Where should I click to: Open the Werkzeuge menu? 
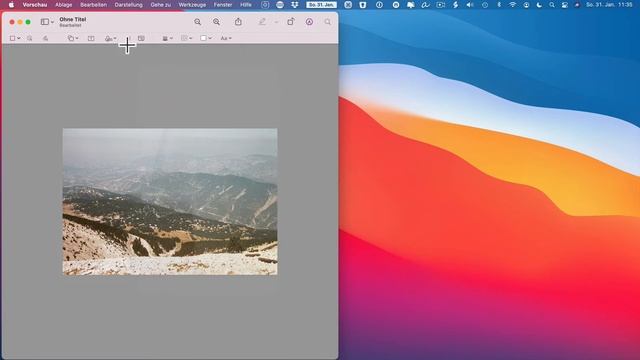(192, 5)
